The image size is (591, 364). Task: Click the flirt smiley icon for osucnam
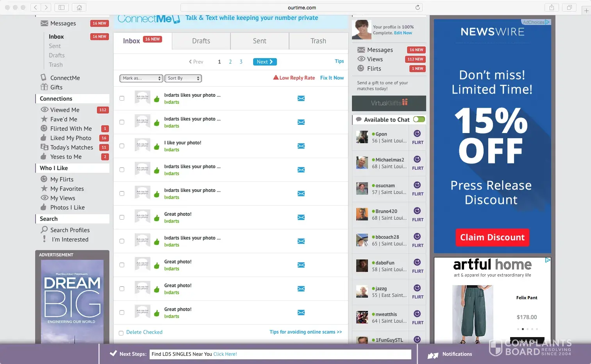pos(417,185)
